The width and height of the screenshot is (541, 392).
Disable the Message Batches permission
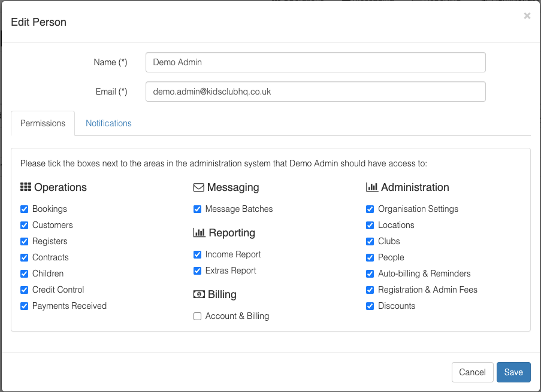coord(197,209)
